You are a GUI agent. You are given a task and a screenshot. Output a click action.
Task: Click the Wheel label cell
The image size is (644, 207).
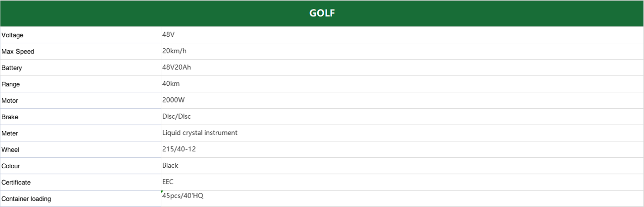80,150
